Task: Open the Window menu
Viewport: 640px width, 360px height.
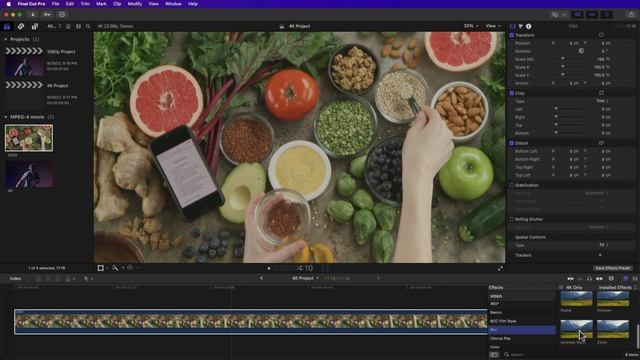Action: pos(173,4)
